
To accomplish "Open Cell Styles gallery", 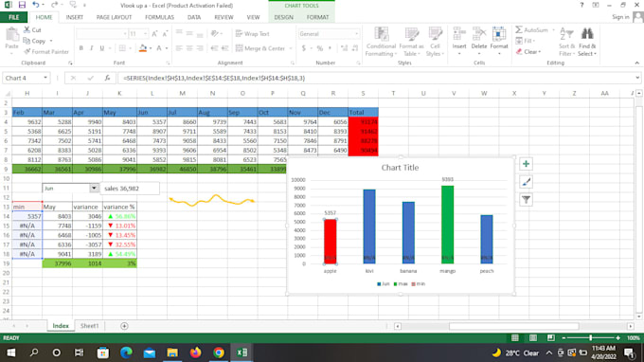I will 435,42.
